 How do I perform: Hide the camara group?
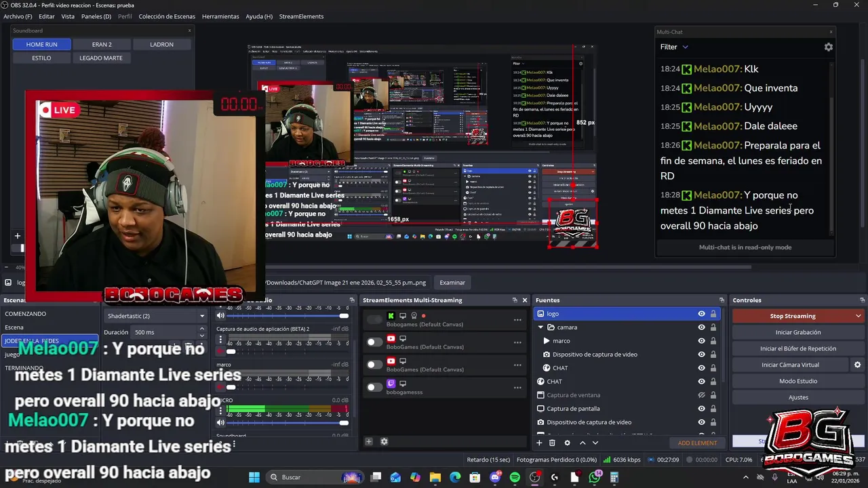[x=701, y=327]
